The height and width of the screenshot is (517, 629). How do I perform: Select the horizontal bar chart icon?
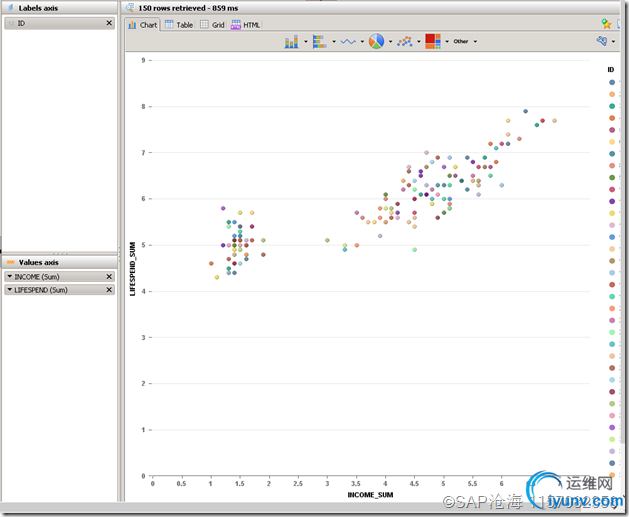point(319,41)
